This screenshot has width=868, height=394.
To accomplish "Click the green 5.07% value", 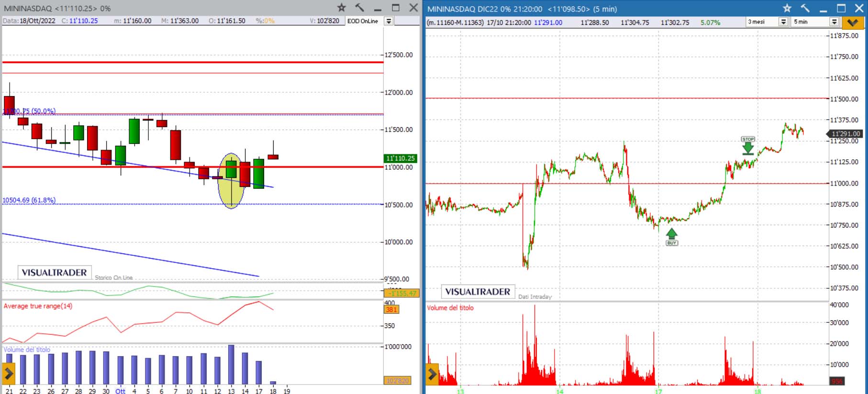I will click(710, 22).
